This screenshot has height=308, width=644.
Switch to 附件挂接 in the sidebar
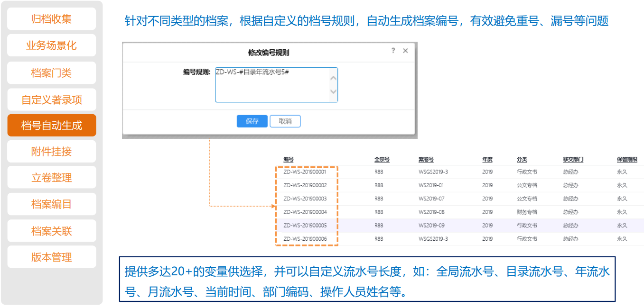(52, 152)
